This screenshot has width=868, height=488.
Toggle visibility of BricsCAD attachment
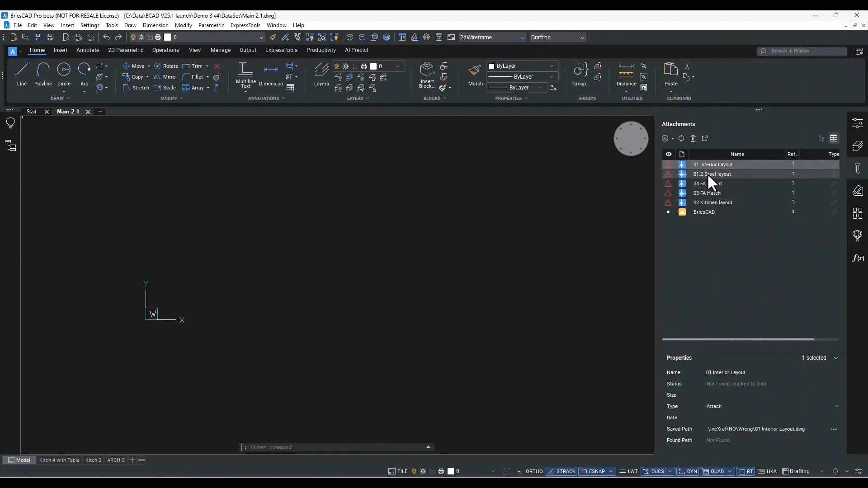(668, 211)
